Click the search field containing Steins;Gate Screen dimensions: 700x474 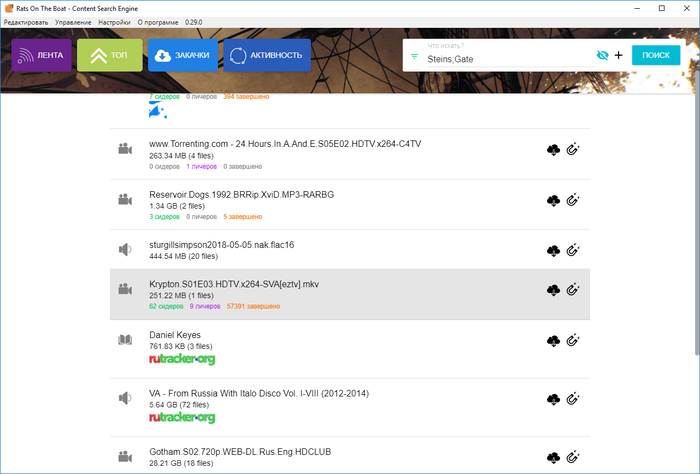point(505,60)
